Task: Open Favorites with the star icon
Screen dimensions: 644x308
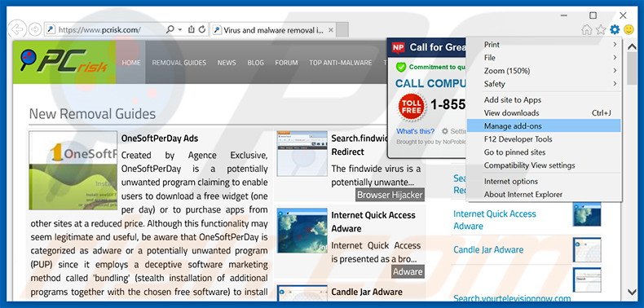Action: pyautogui.click(x=601, y=29)
